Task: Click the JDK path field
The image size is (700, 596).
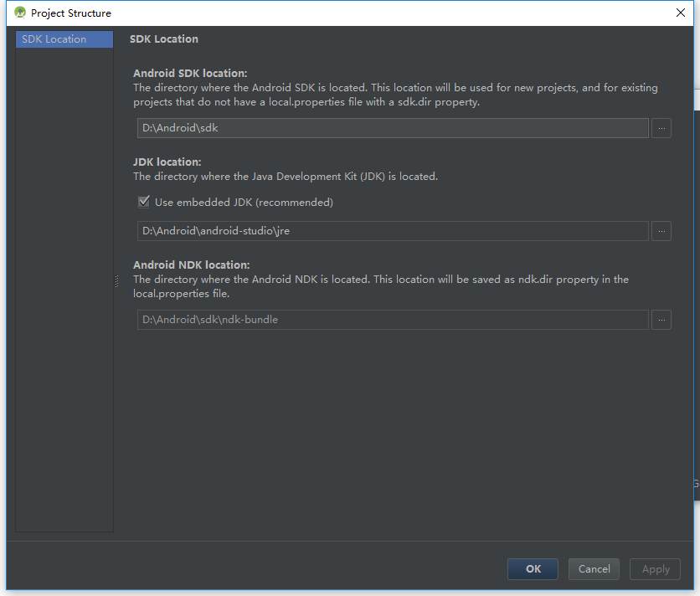Action: pos(393,231)
